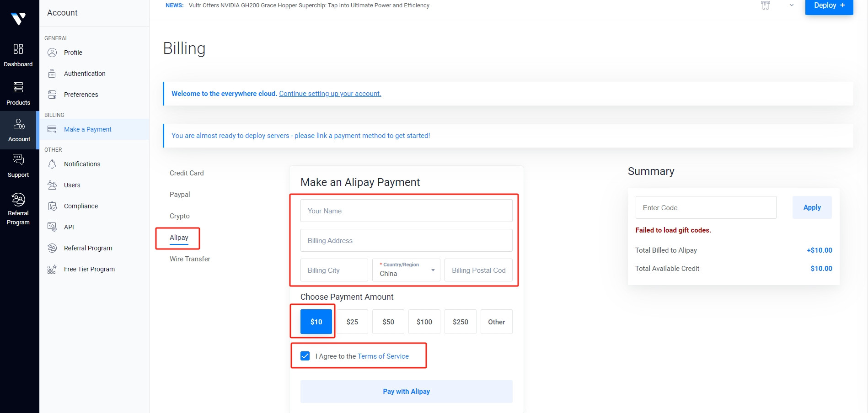Click the Preferences toggle icon

[52, 95]
